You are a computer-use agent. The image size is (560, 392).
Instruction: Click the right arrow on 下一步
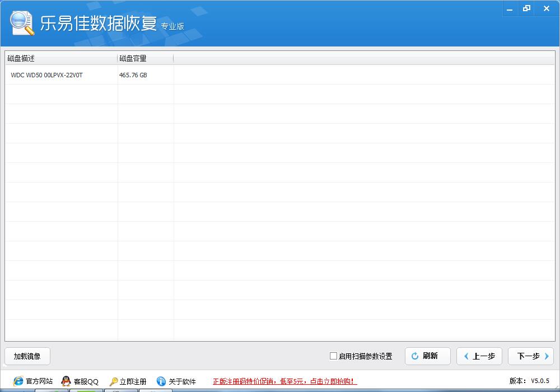click(x=547, y=356)
